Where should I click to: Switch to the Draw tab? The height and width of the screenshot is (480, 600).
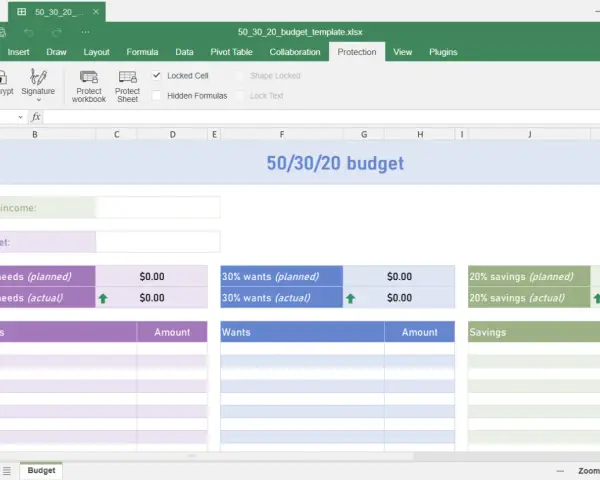[56, 52]
